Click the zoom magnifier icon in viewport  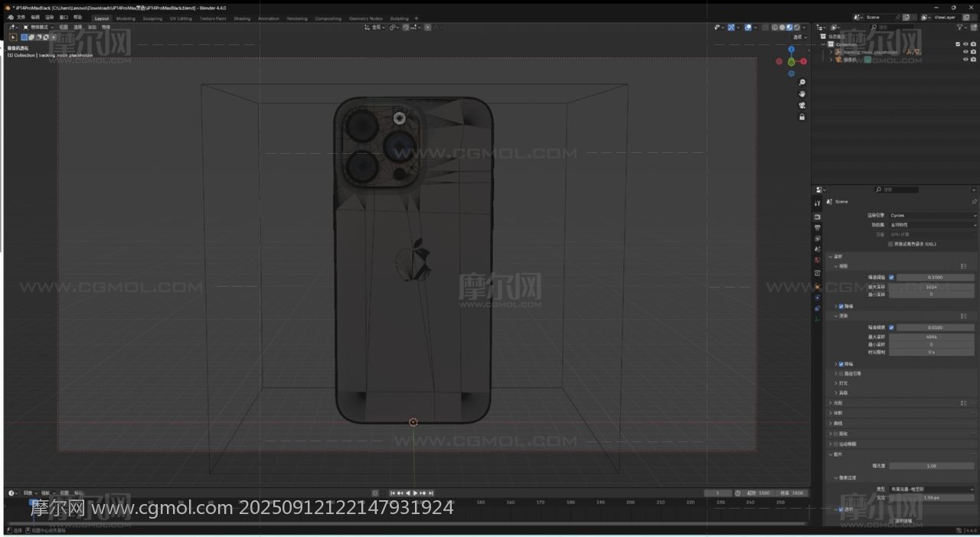(802, 82)
